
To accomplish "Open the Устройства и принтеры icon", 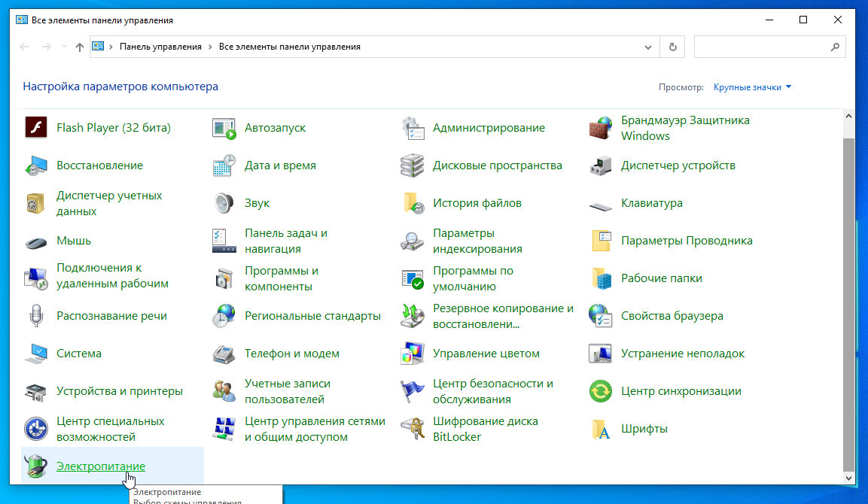I will tap(36, 392).
